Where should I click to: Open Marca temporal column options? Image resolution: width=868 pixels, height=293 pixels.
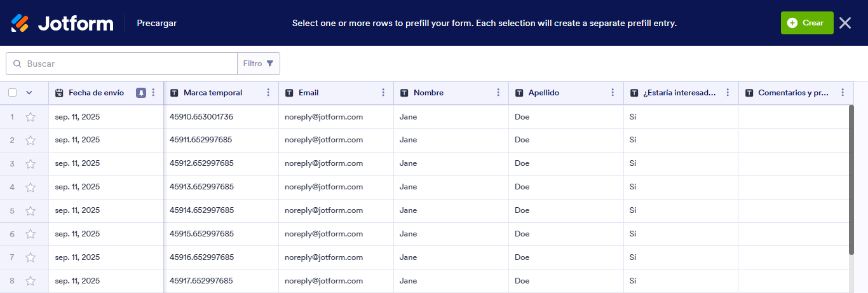click(x=268, y=93)
